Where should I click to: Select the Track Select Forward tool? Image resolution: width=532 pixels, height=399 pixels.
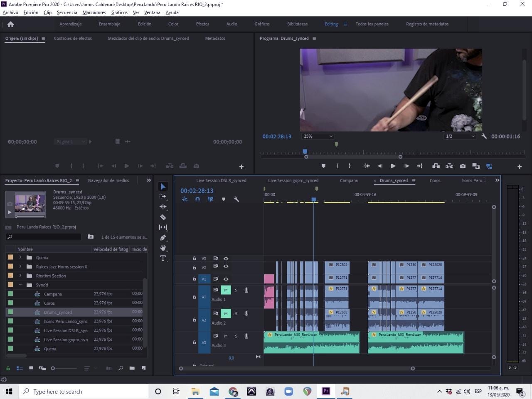click(163, 196)
